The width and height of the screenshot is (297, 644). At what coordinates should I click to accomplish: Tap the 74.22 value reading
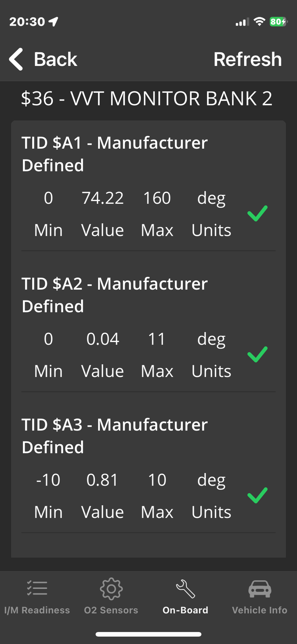tap(102, 198)
